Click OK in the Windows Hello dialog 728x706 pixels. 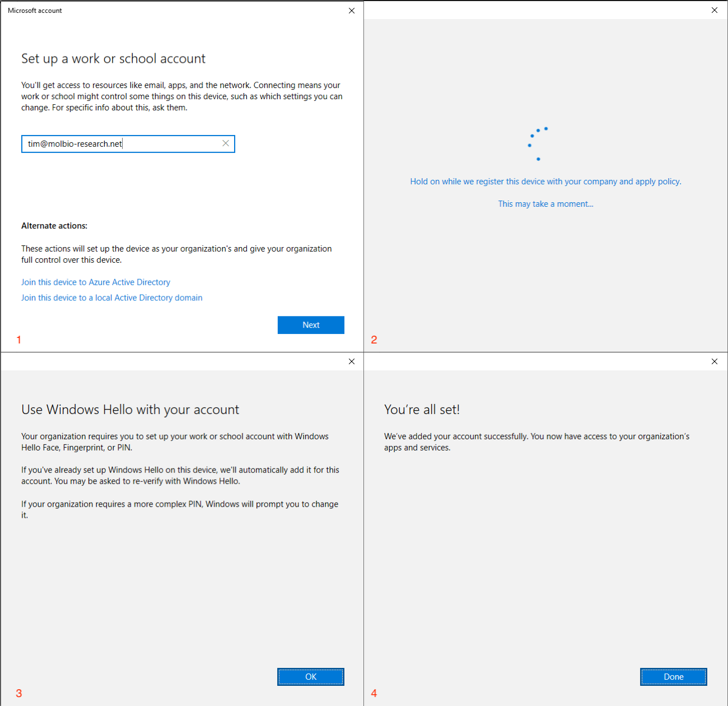click(x=311, y=677)
